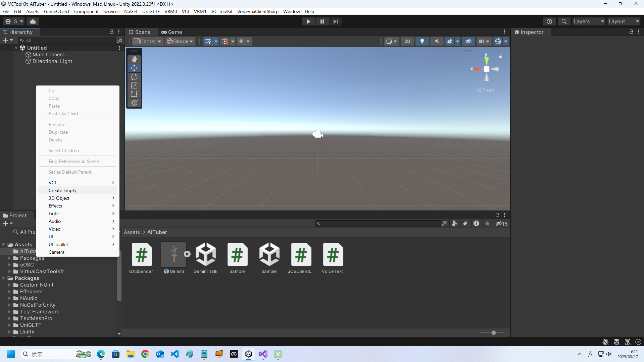This screenshot has height=362, width=644.
Task: Toggle hidden objects visibility in scene
Action: click(468, 41)
